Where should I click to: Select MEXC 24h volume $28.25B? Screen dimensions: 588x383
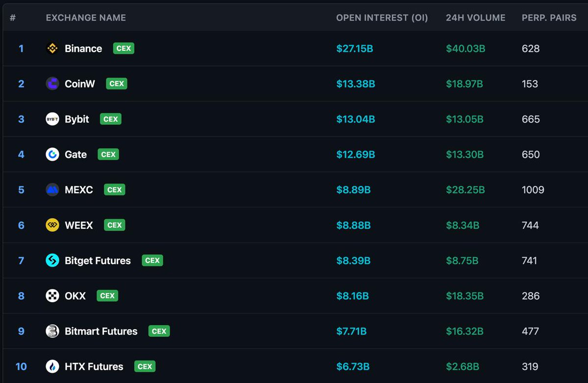(x=465, y=190)
